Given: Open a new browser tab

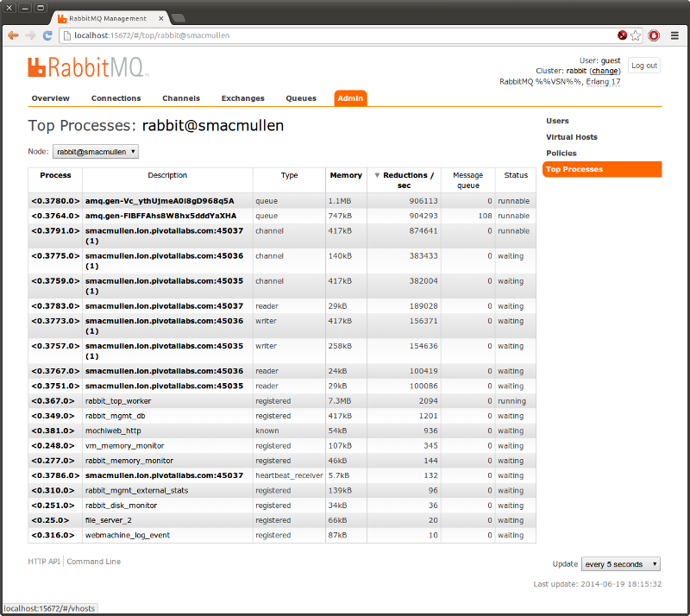Looking at the screenshot, I should [x=179, y=18].
